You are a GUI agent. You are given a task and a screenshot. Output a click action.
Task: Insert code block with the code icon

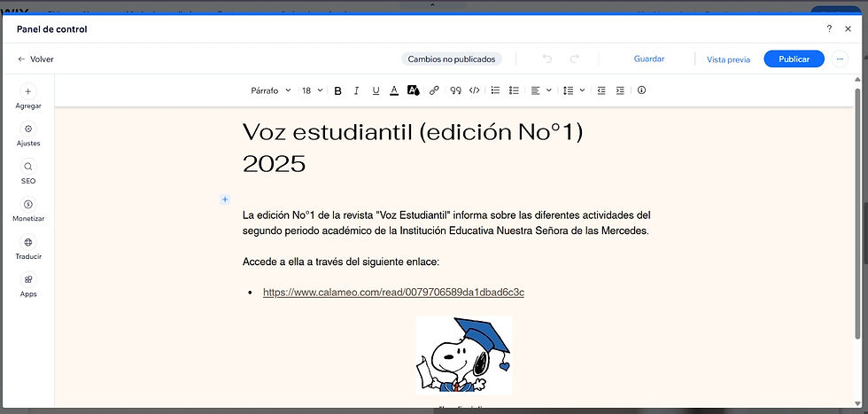point(475,91)
